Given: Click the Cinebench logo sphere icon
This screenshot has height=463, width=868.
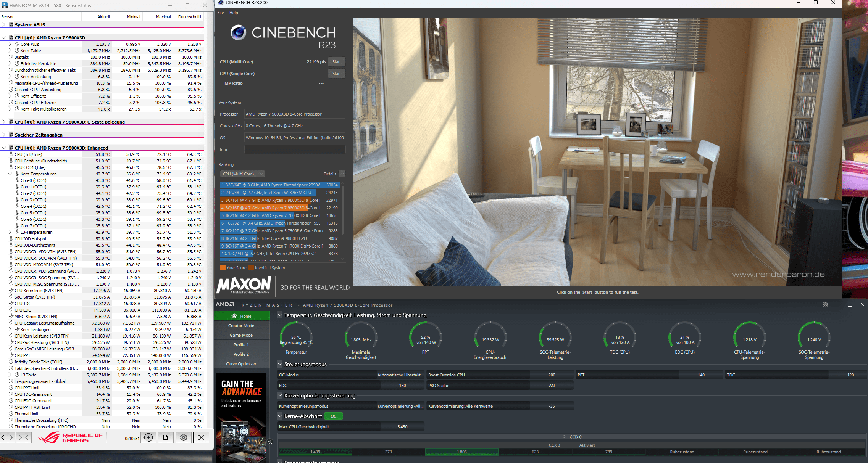Looking at the screenshot, I should [x=238, y=33].
